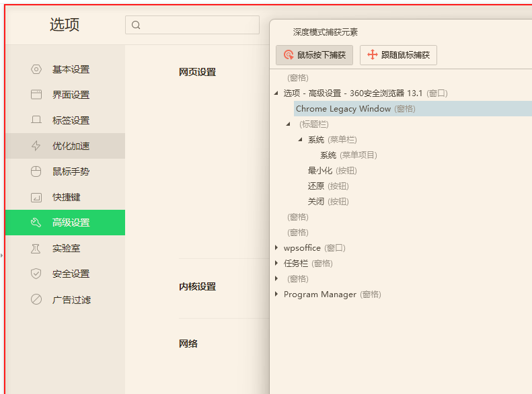The image size is (532, 394).
Task: Open 快捷键 settings
Action: pyautogui.click(x=65, y=197)
